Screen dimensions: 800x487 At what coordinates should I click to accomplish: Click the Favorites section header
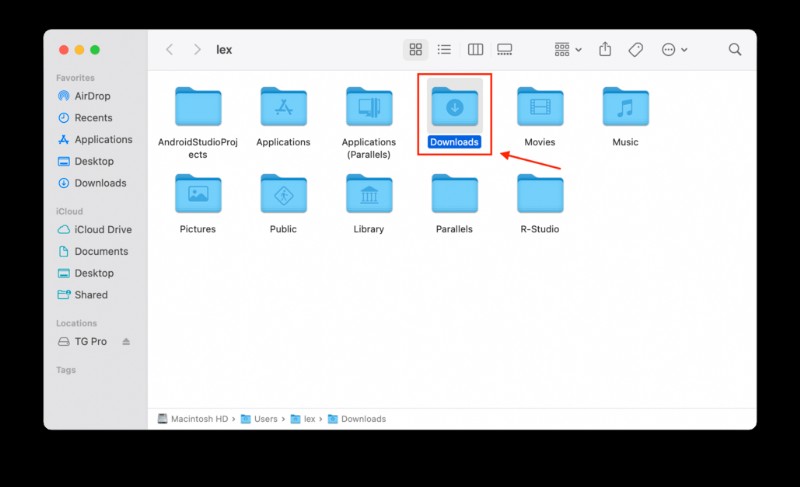pyautogui.click(x=76, y=78)
